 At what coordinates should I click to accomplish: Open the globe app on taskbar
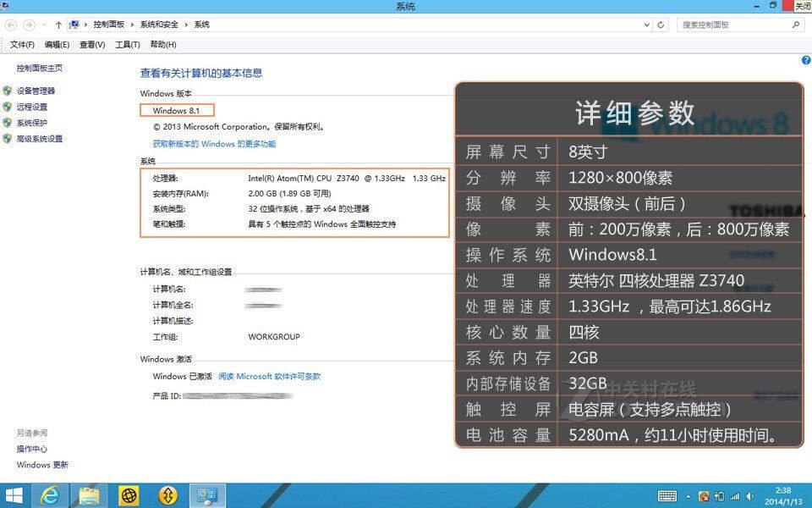(x=129, y=496)
